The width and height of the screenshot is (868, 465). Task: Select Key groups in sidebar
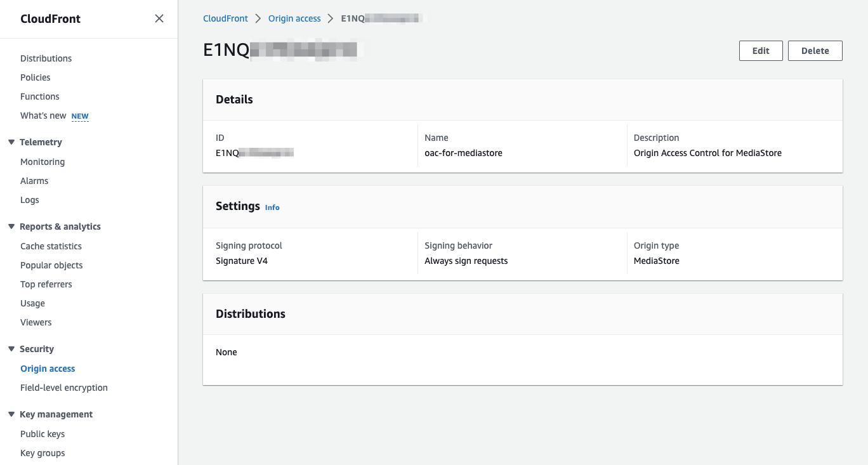(x=43, y=453)
